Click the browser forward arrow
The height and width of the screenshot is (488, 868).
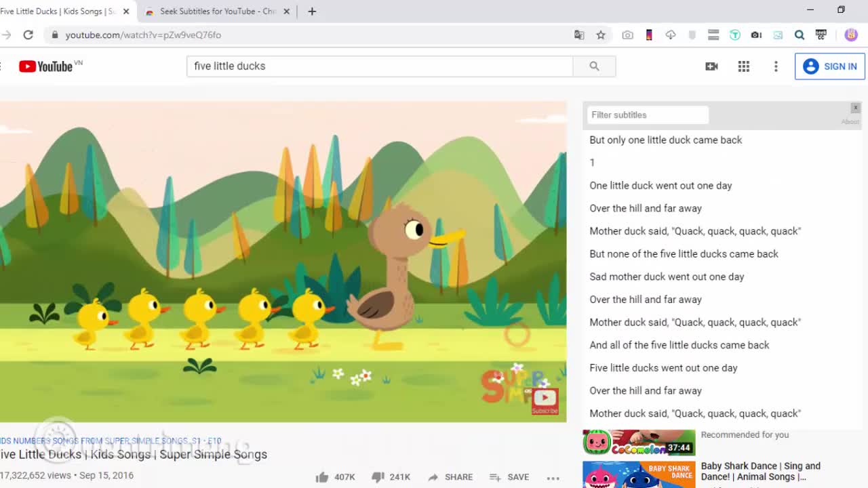7,35
